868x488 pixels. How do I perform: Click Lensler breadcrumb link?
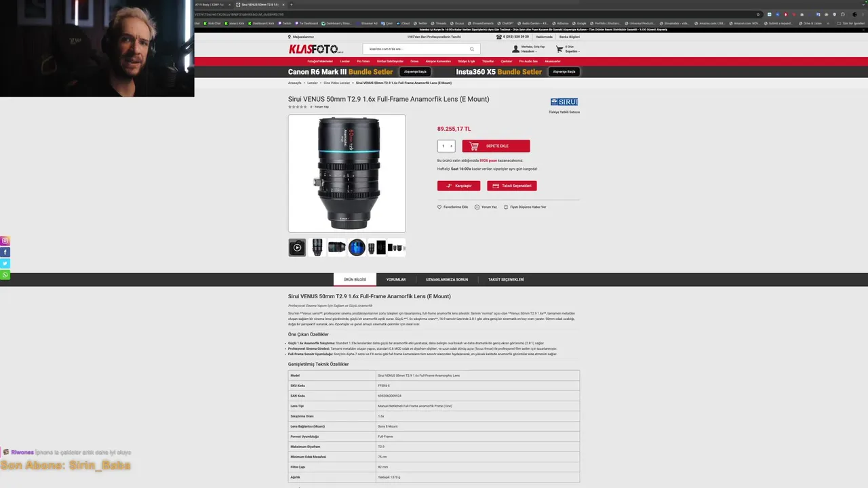[313, 83]
